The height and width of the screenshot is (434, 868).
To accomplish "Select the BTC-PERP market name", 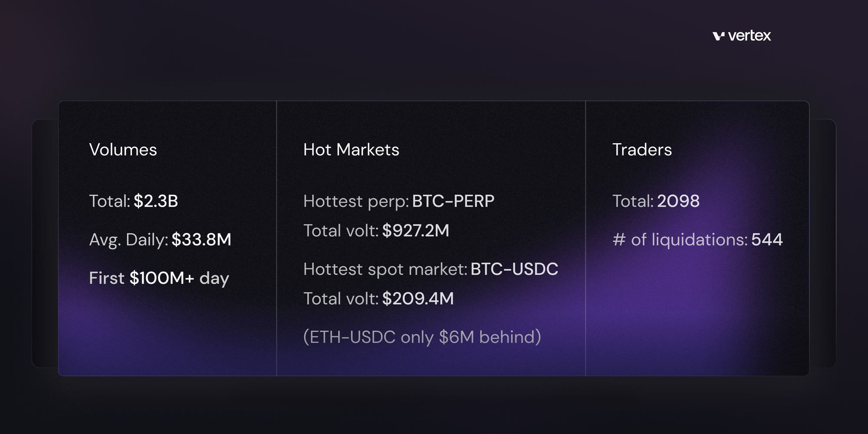I will (453, 201).
